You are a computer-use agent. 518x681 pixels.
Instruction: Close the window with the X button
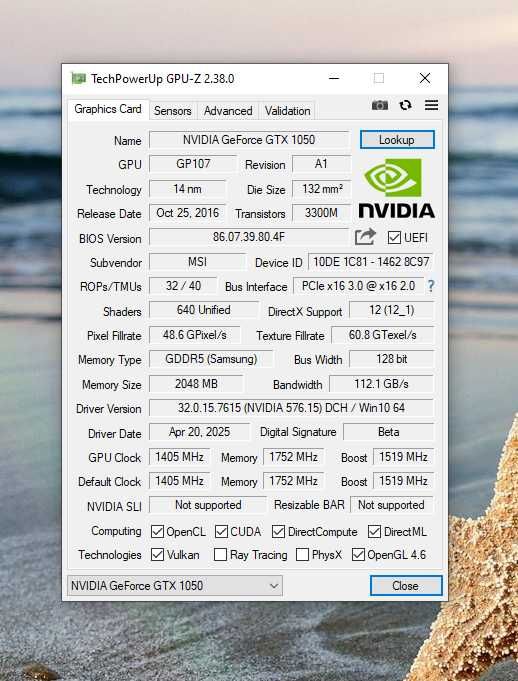tap(425, 78)
